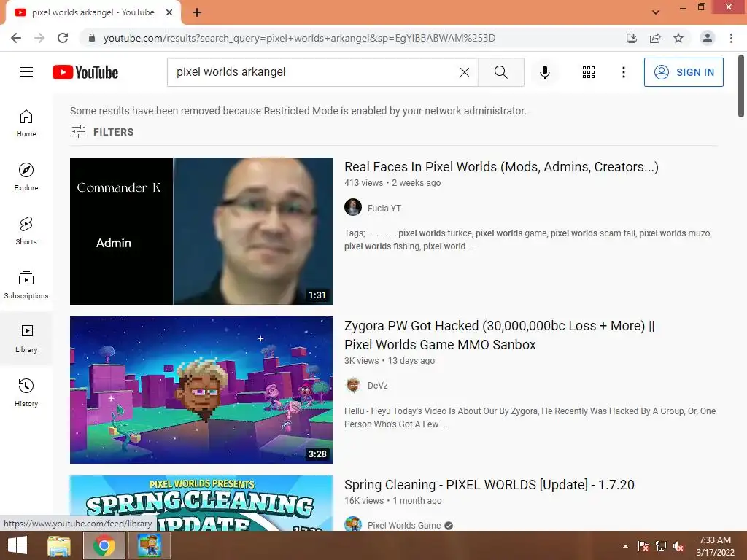The height and width of the screenshot is (560, 747).
Task: Click the SIGN IN button
Action: click(x=683, y=72)
